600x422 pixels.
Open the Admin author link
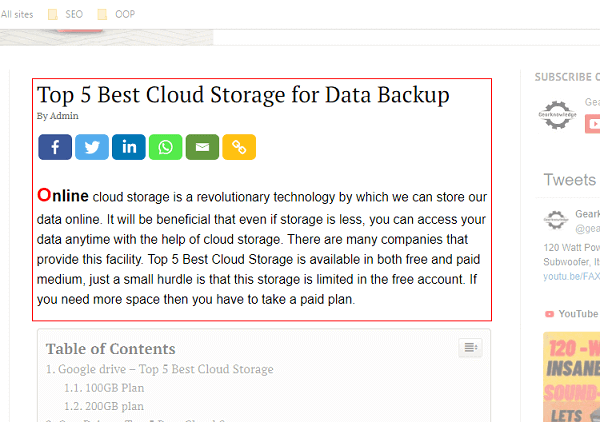pos(64,116)
